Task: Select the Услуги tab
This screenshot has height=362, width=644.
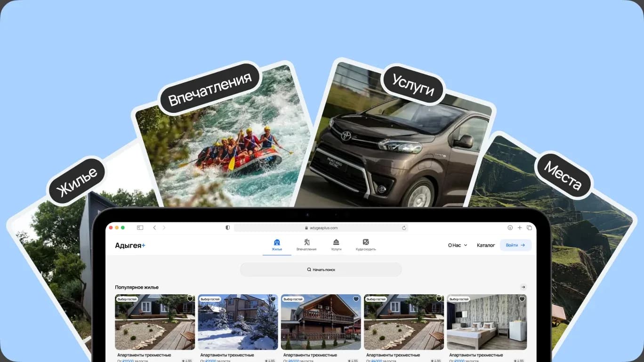Action: click(336, 245)
